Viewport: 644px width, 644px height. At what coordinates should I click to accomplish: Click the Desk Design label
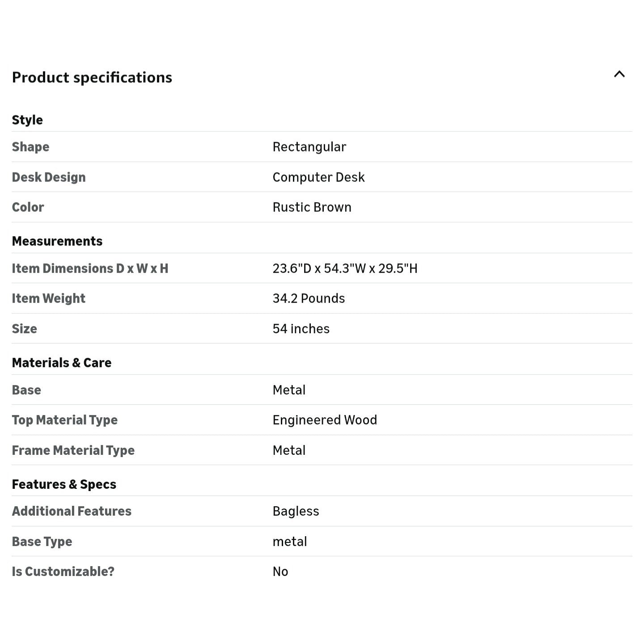pos(49,177)
